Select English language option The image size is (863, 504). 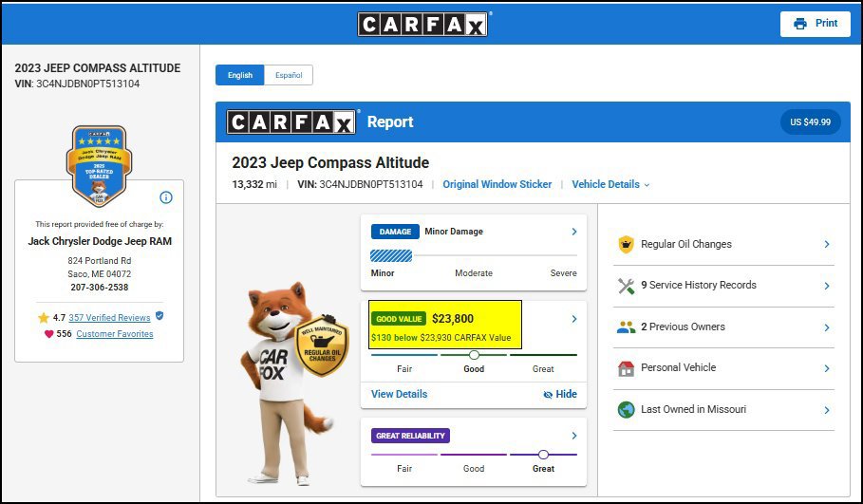[240, 75]
